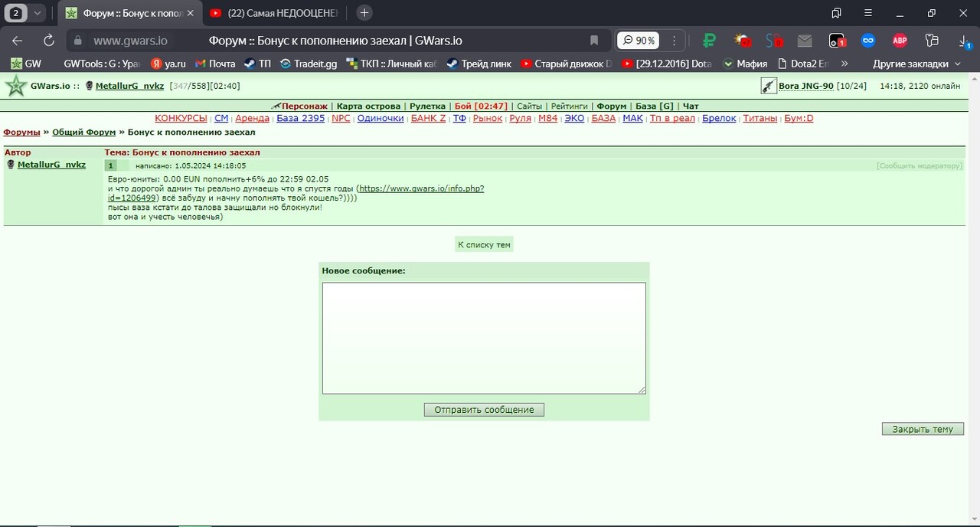
Task: Bookmark this page with the bookmark icon
Action: point(593,41)
